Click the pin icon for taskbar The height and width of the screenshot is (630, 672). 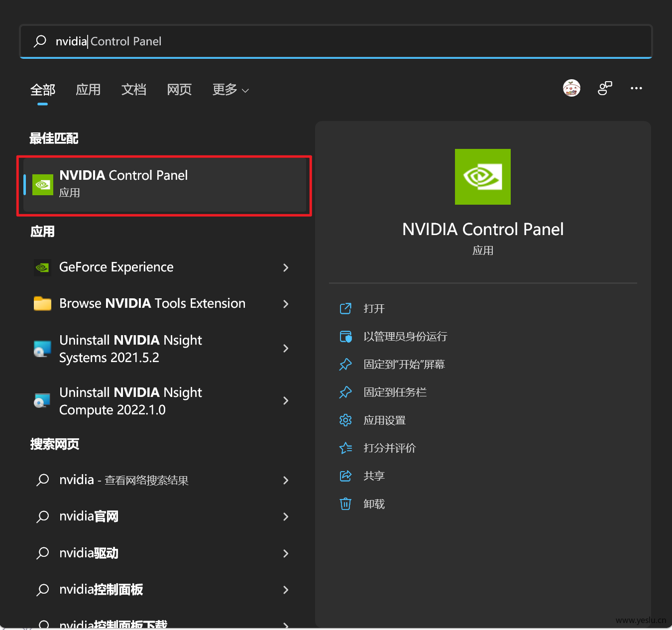(x=345, y=392)
